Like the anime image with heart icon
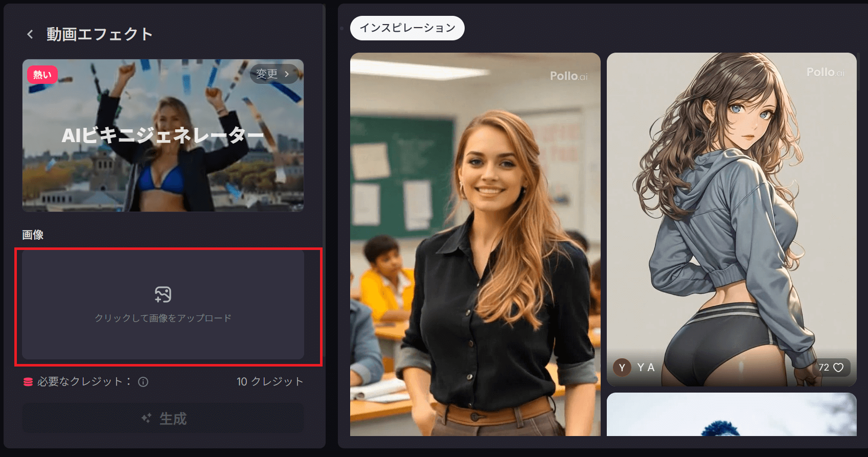Viewport: 868px width, 457px height. tap(838, 368)
